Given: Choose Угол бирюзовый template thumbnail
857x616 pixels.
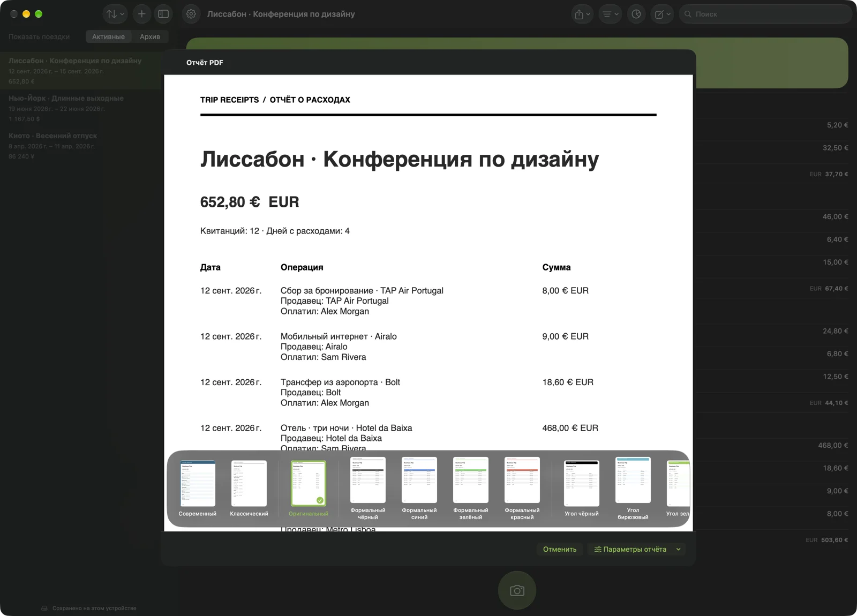Looking at the screenshot, I should point(633,480).
